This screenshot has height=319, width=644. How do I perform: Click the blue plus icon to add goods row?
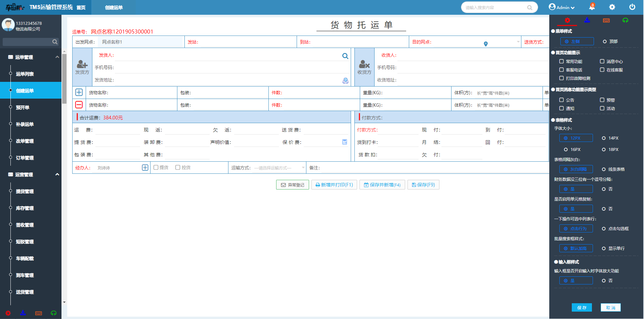pos(79,92)
